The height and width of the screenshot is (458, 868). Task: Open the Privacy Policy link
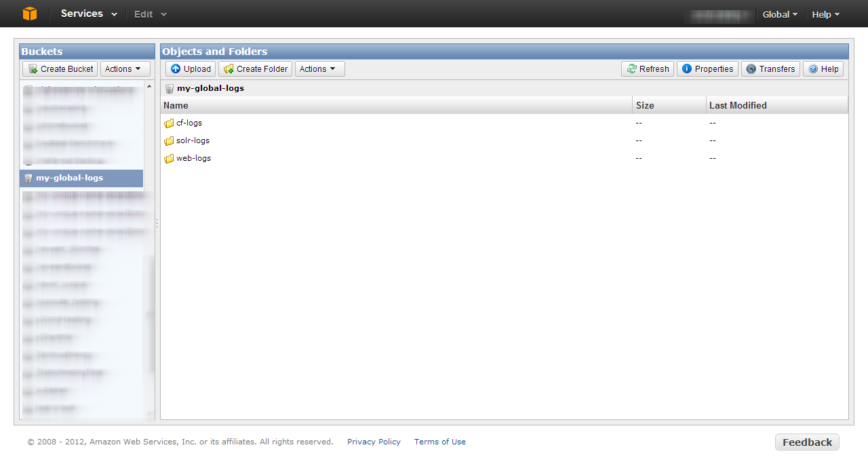[x=374, y=442]
